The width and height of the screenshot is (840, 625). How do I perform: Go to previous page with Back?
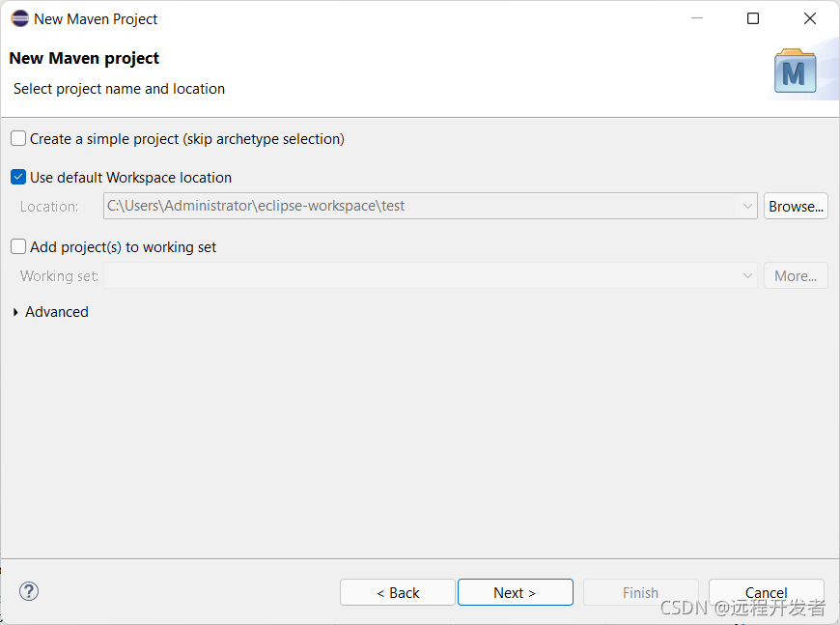point(398,592)
